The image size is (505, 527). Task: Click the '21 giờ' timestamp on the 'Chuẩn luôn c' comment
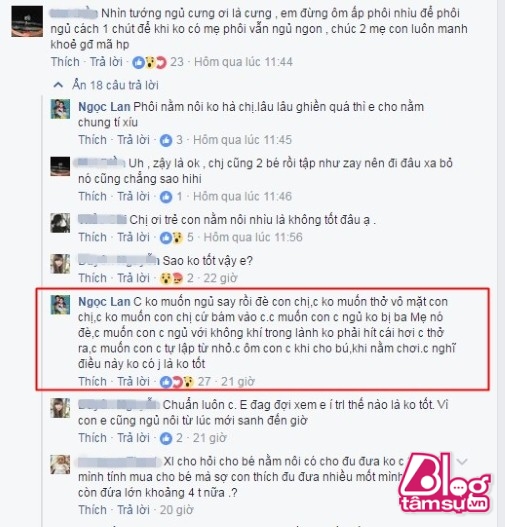tap(210, 438)
